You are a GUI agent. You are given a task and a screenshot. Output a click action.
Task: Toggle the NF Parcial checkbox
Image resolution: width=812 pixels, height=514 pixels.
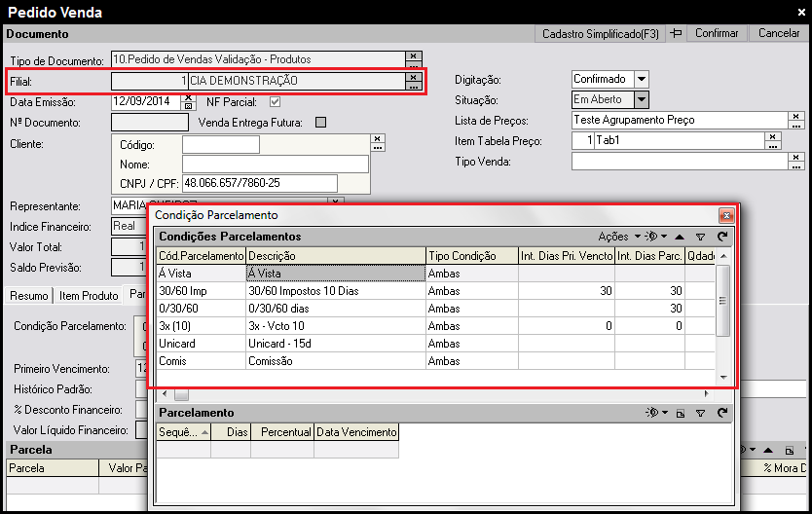275,102
